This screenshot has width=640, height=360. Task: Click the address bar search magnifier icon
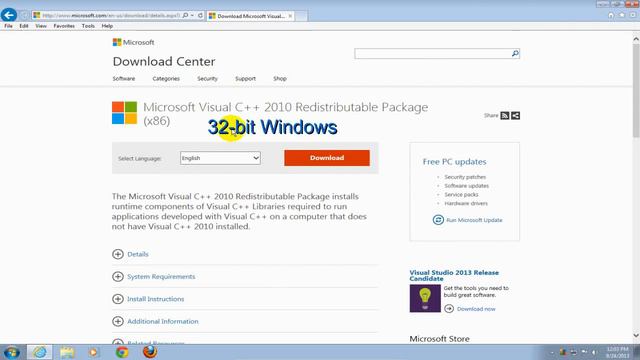(185, 16)
